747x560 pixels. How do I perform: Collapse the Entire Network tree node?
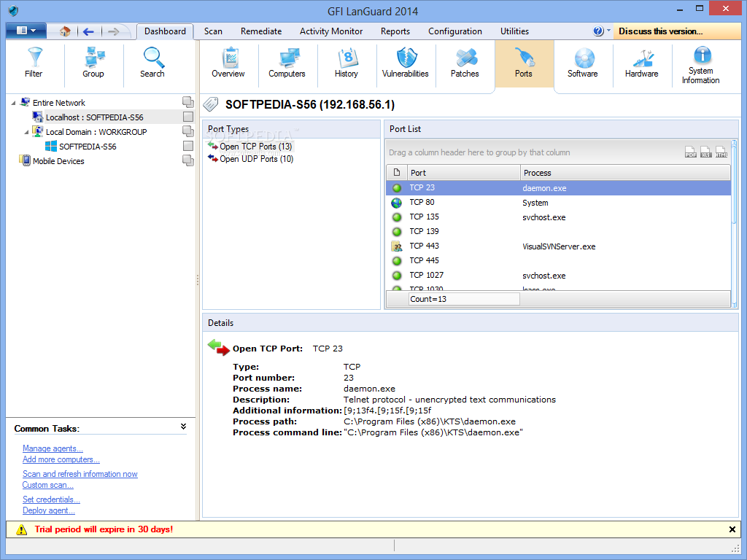tap(13, 103)
